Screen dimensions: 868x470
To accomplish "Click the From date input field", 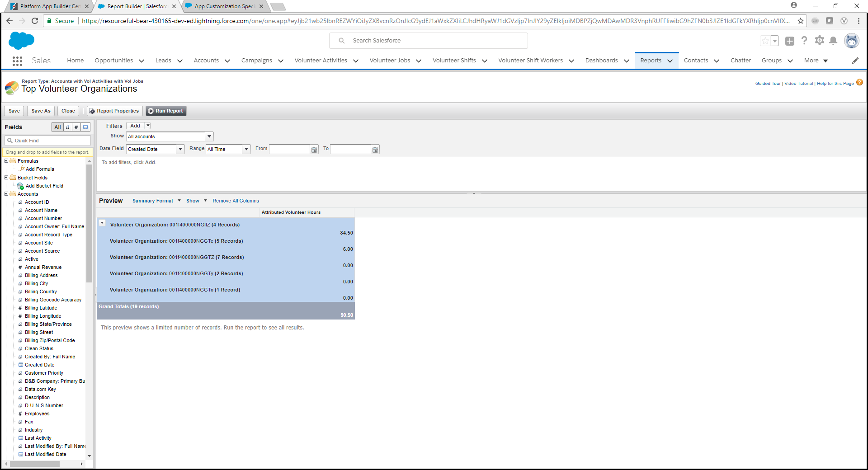I will 289,149.
